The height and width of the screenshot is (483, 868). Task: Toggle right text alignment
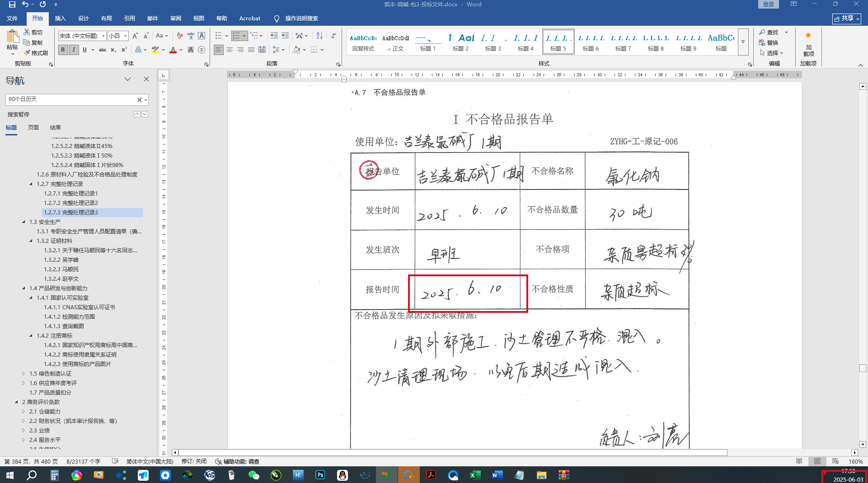pyautogui.click(x=240, y=50)
